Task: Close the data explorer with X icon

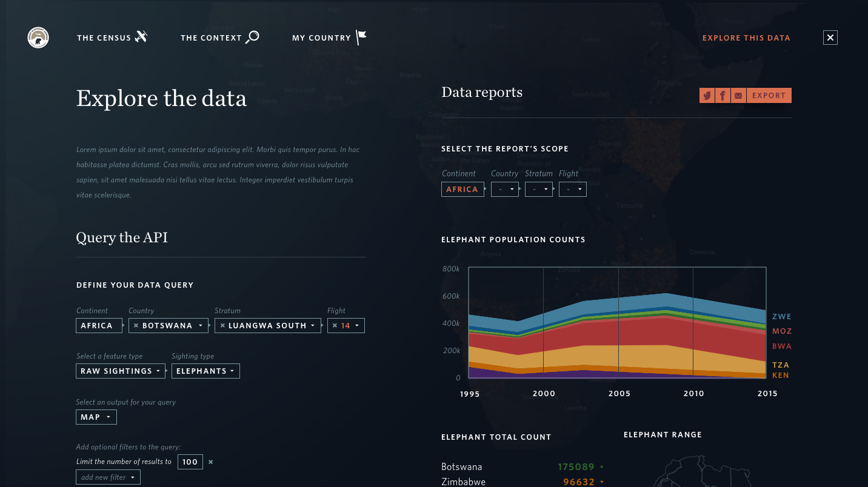Action: coord(830,38)
